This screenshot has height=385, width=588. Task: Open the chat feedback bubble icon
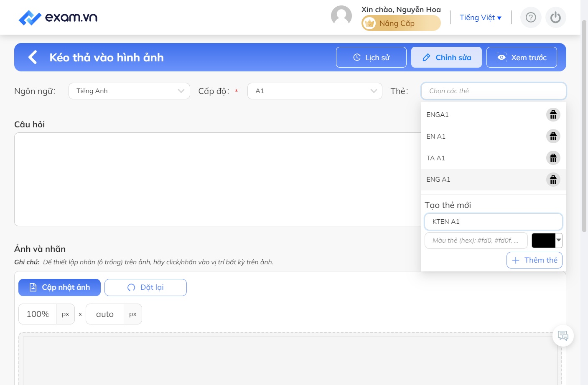point(563,336)
